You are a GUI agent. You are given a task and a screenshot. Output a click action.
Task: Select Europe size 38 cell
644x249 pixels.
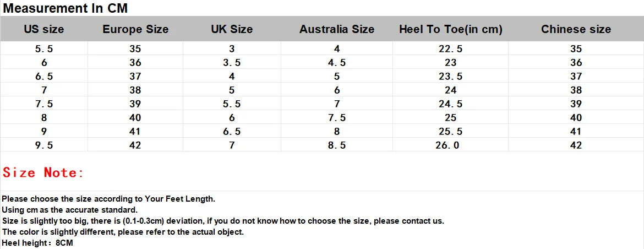tap(135, 90)
